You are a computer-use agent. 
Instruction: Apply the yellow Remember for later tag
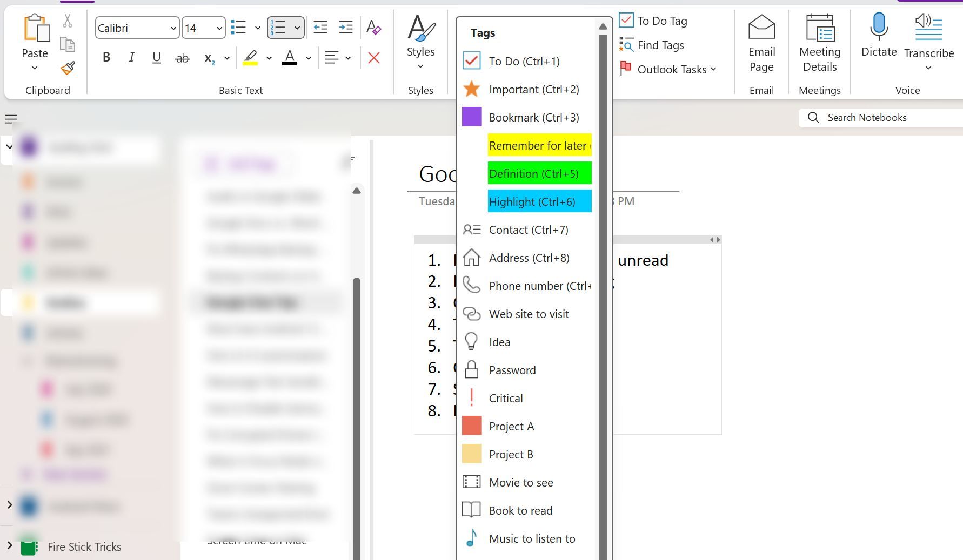[x=538, y=145]
